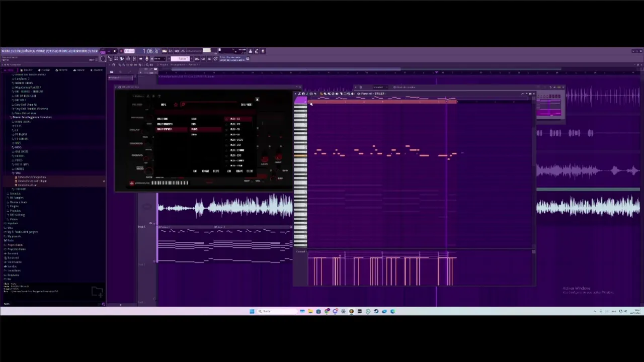
Task: Click the DELAY section label in plugin
Action: (134, 130)
